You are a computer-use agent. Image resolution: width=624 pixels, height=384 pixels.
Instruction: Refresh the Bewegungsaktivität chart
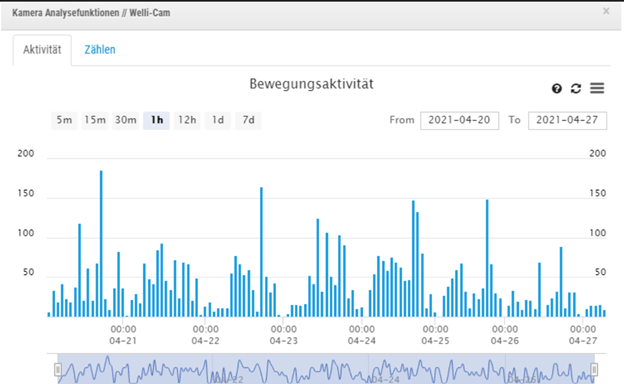tap(576, 88)
